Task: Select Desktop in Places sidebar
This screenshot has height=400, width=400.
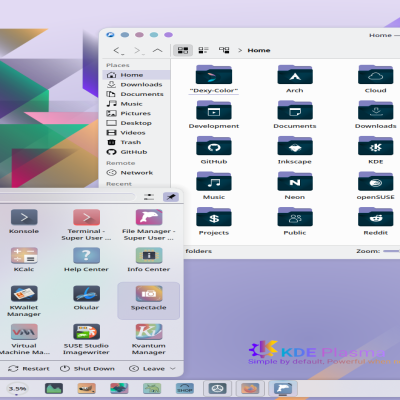Action: (x=136, y=123)
